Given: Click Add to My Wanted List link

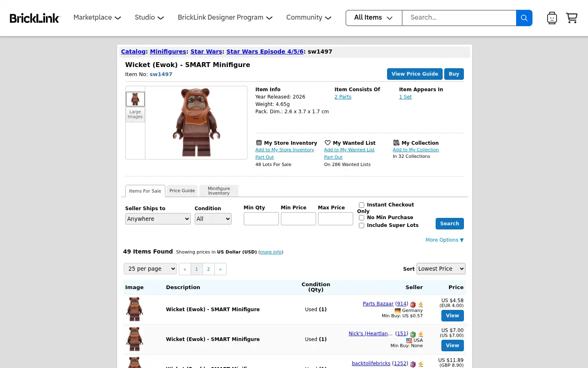Looking at the screenshot, I should coord(350,150).
